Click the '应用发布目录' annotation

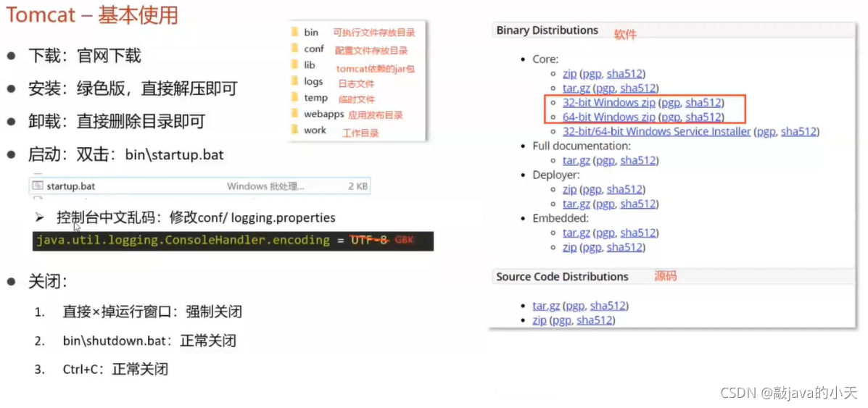coord(376,115)
